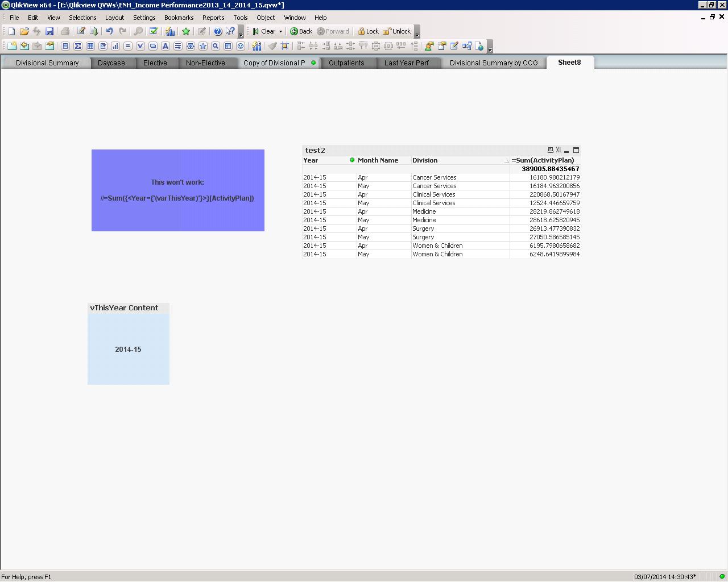The width and height of the screenshot is (728, 582).
Task: Open the WebView mode icon
Action: (479, 46)
